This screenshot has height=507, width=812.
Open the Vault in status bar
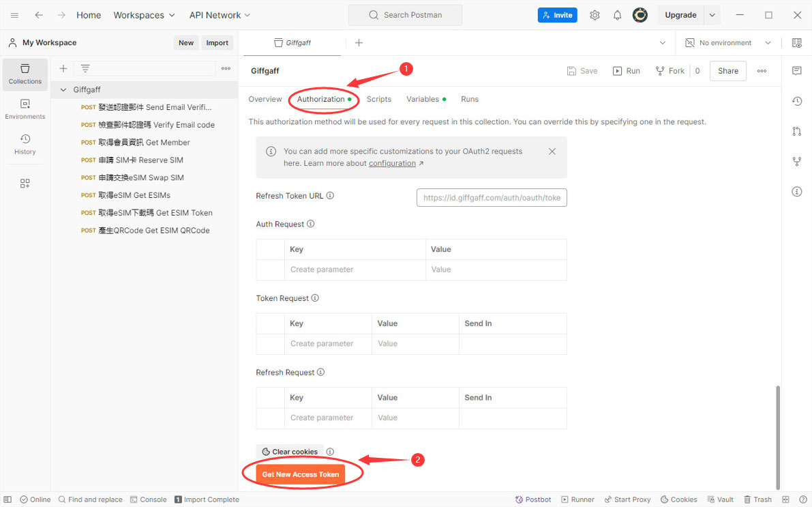[720, 499]
